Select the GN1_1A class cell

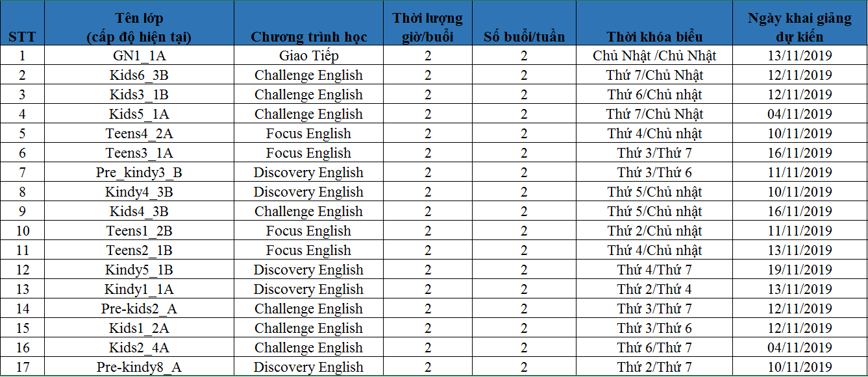click(139, 56)
